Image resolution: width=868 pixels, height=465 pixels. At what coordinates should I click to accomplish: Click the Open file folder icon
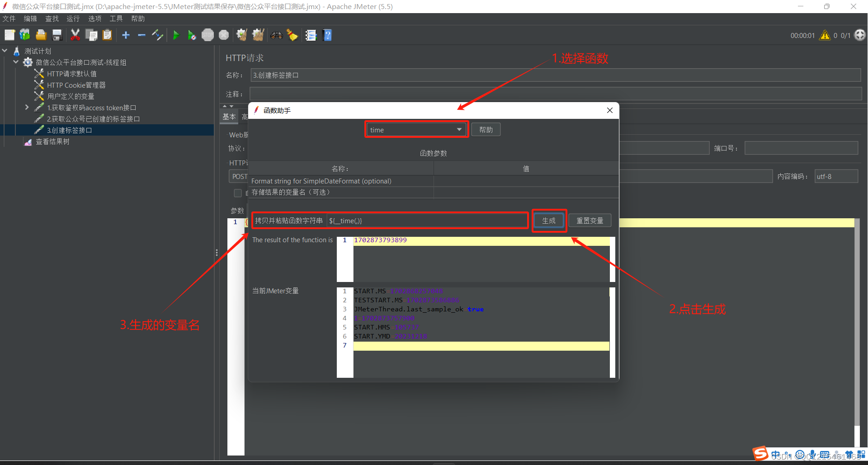[41, 35]
